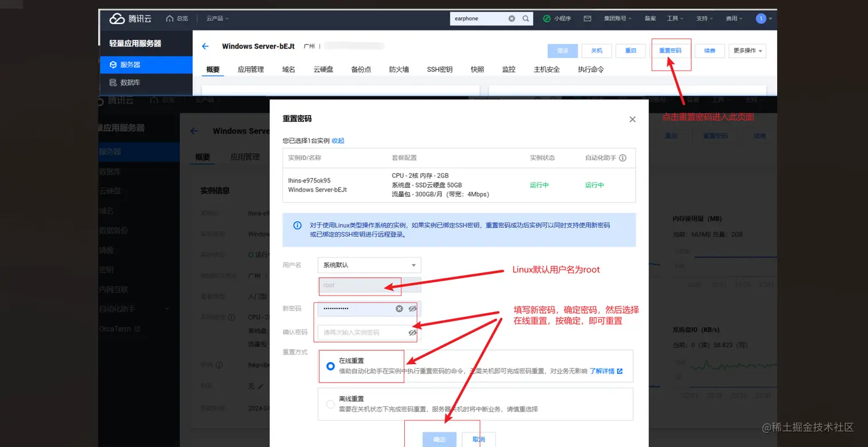Open OrcaTerm in the dimmed sidebar
The image size is (868, 447).
click(115, 329)
